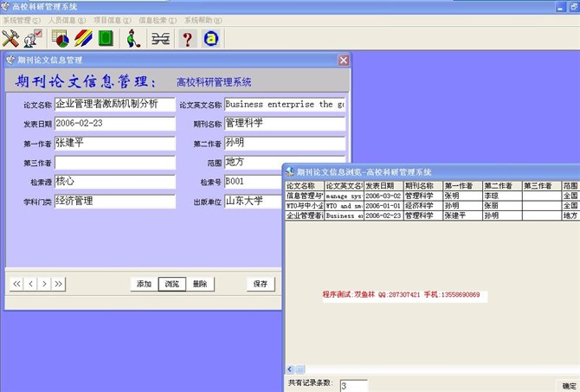Screen dimensions: 580x392
Task: Click the horizontal scrollbar left arrow in browse window
Action: (x=290, y=370)
